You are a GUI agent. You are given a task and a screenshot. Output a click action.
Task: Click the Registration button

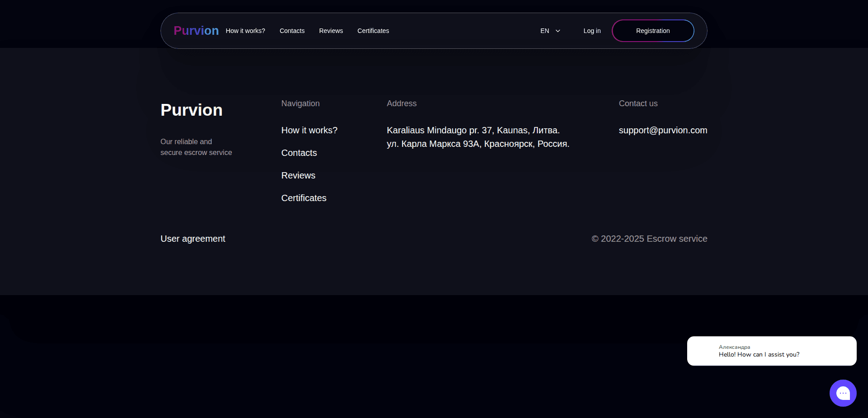tap(652, 31)
